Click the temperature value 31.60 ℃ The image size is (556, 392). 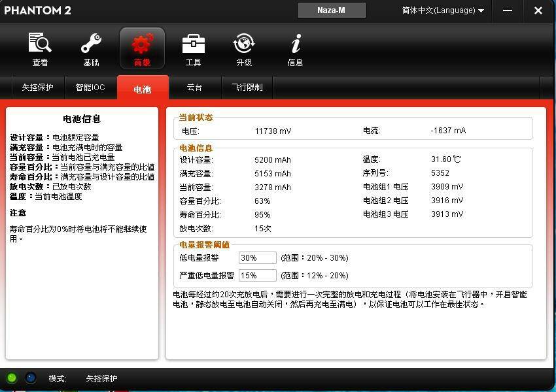446,159
